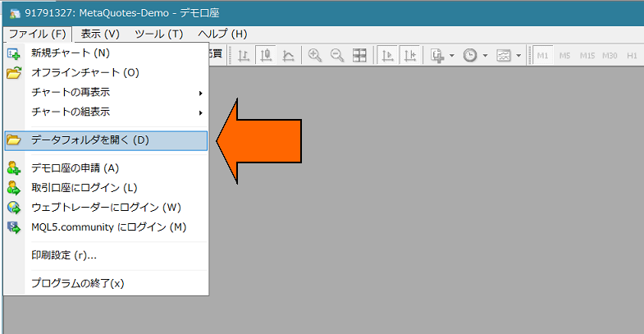Viewport: 644px width, 334px height.
Task: Expand チャートの再表示 submenu
Action: point(106,93)
